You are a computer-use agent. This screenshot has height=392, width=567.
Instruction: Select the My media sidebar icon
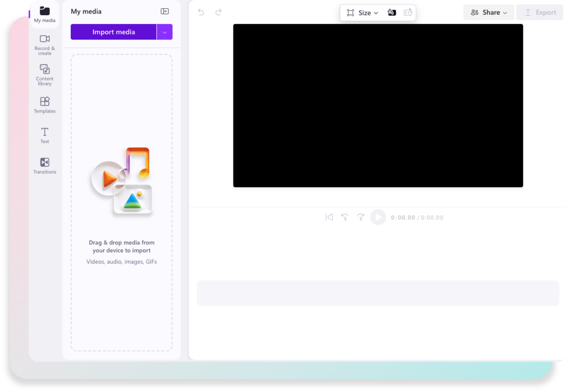[44, 12]
